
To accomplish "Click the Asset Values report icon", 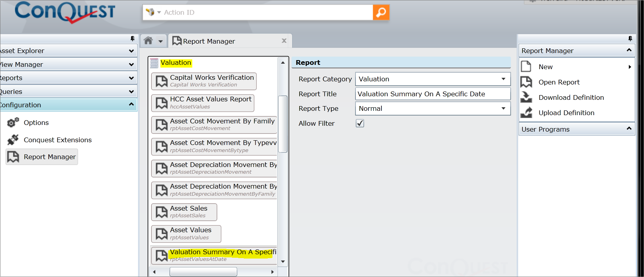I will [x=162, y=234].
